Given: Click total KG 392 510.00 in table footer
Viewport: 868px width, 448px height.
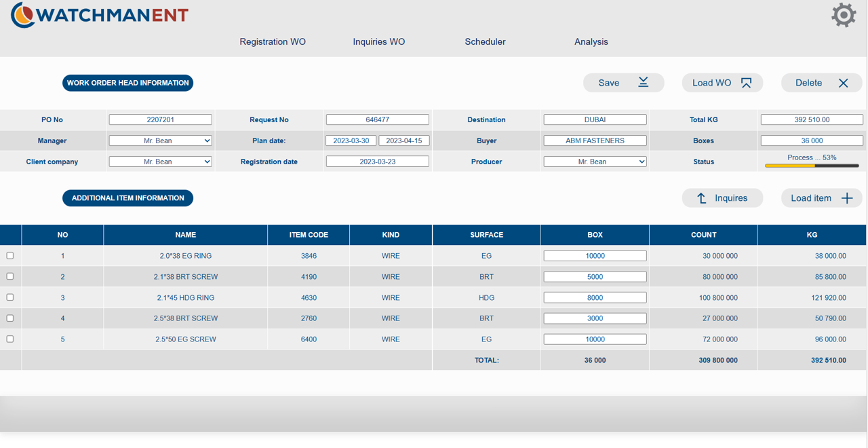Looking at the screenshot, I should tap(829, 360).
